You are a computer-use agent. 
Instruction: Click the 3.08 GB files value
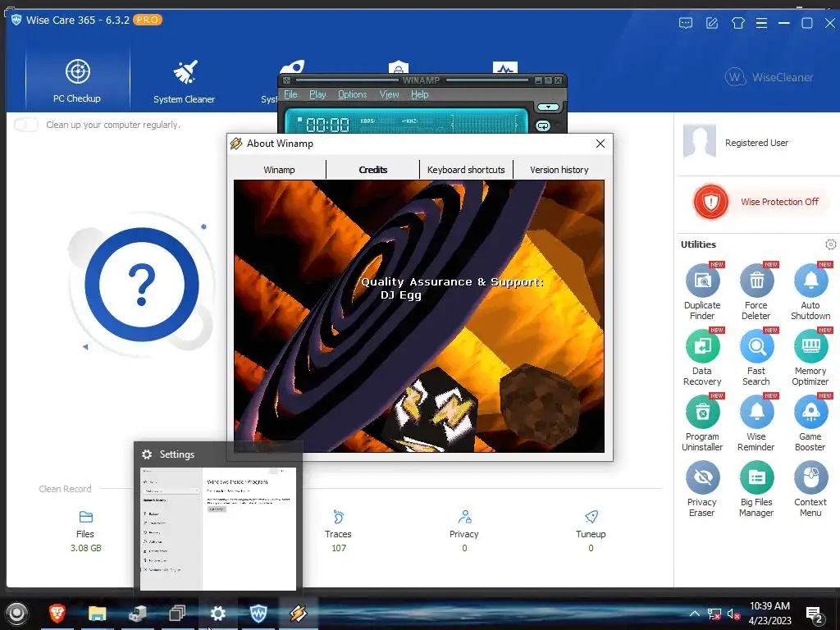pos(85,548)
